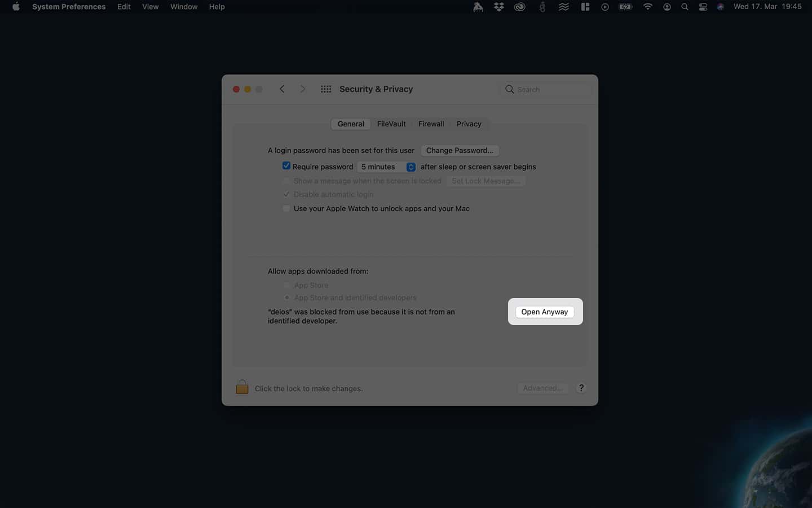Open the Wi-Fi status menu

[x=647, y=7]
